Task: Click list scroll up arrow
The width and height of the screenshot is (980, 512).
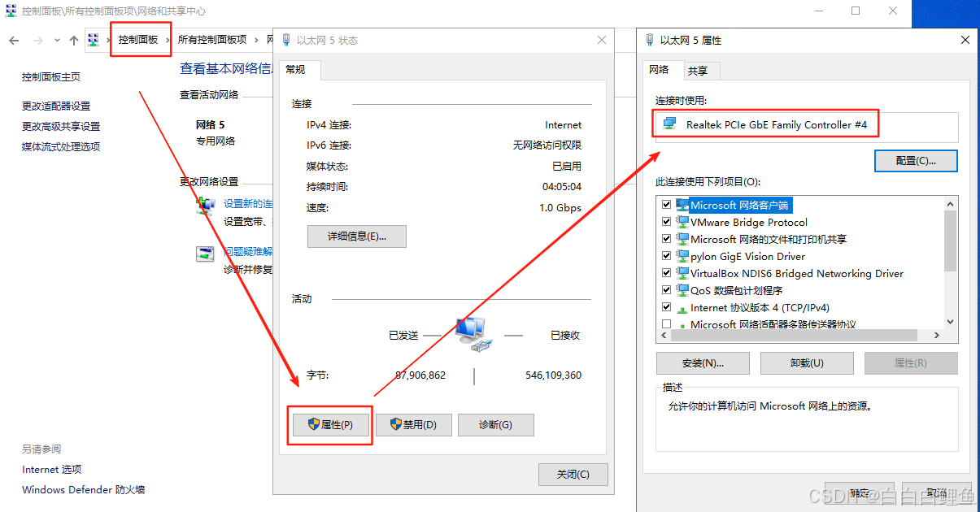Action: 951,203
